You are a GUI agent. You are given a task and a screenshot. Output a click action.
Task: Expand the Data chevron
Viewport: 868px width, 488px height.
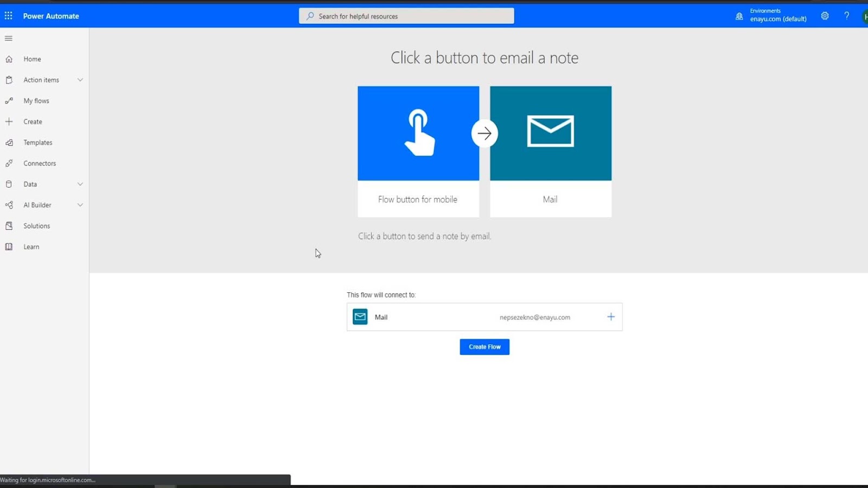point(80,184)
